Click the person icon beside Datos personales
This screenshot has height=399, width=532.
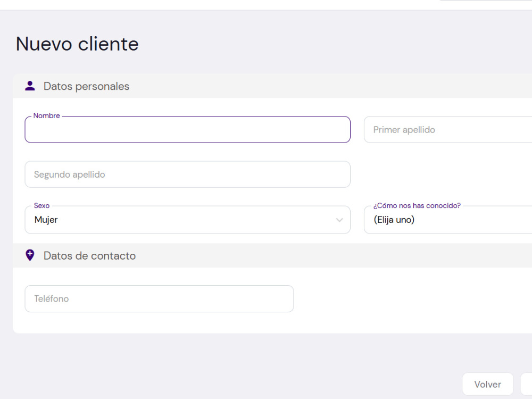click(x=30, y=86)
